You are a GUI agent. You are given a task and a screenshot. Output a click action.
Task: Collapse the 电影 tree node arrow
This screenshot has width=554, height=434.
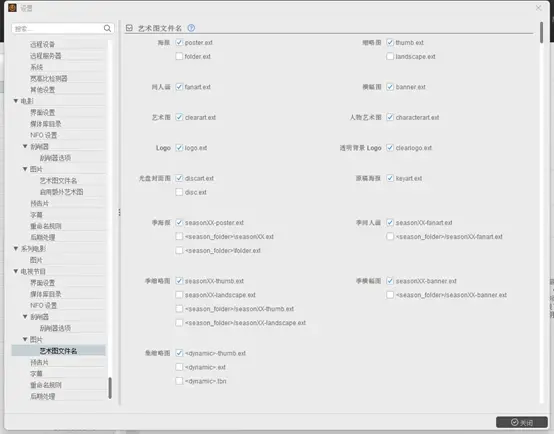pyautogui.click(x=16, y=101)
